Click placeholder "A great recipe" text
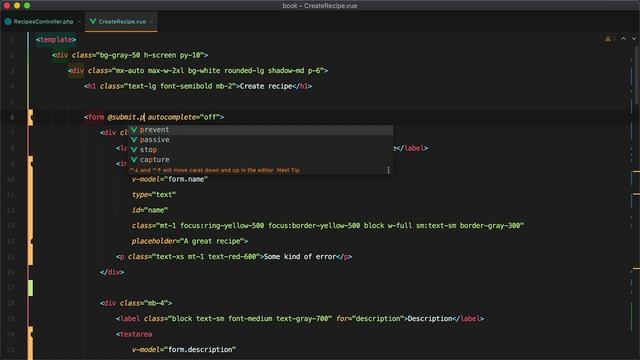 click(212, 241)
